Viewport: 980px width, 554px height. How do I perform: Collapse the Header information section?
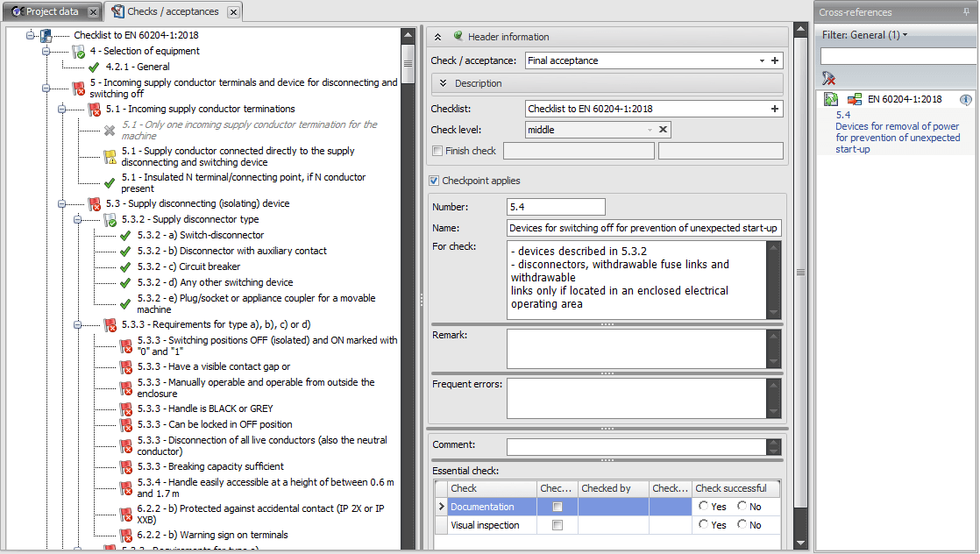(x=438, y=37)
